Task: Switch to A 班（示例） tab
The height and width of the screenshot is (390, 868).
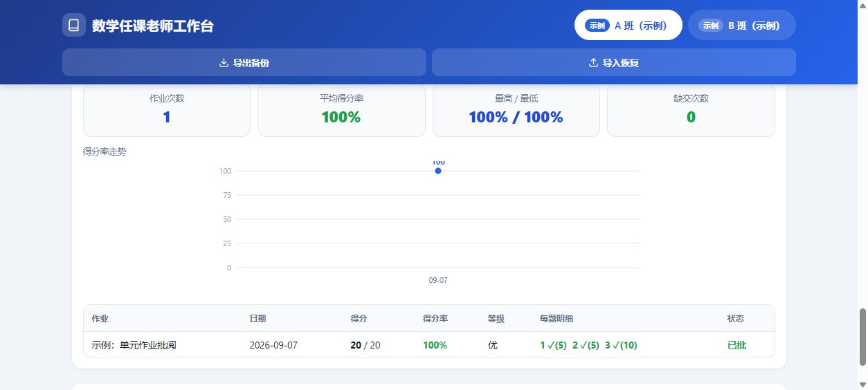Action: click(x=629, y=26)
